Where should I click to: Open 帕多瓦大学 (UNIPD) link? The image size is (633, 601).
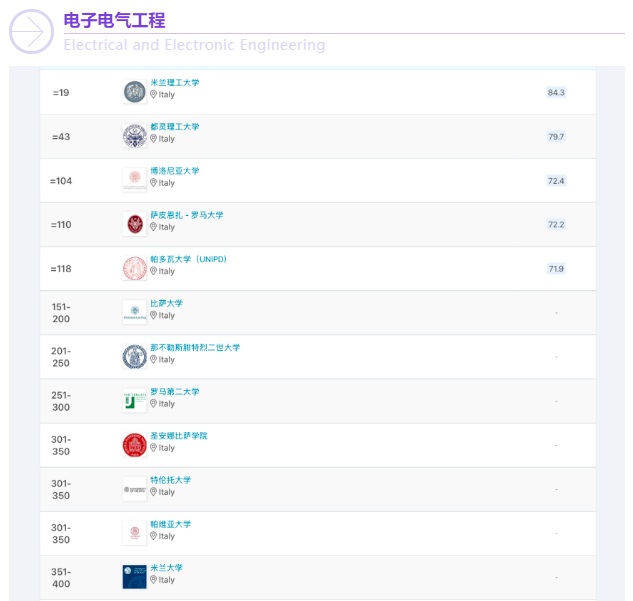pos(188,259)
